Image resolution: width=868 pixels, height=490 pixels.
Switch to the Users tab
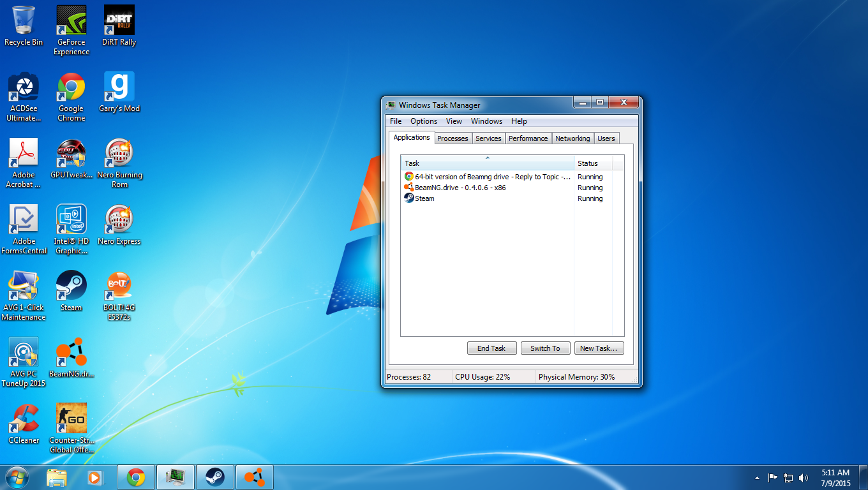click(606, 138)
